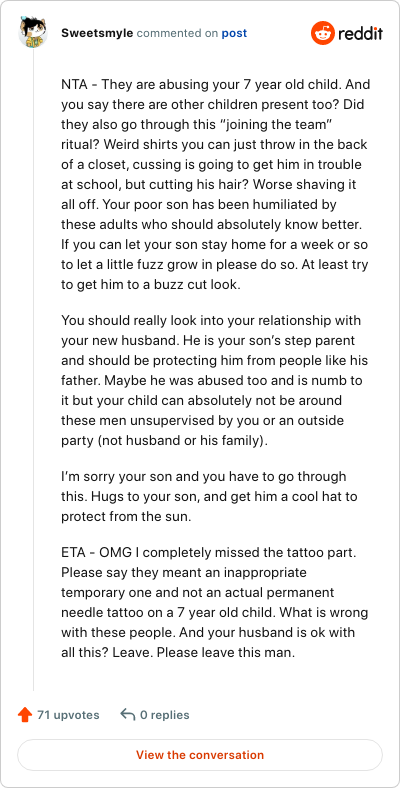This screenshot has height=788, width=400.
Task: Click the orange upvote arrow icon
Action: tap(25, 715)
